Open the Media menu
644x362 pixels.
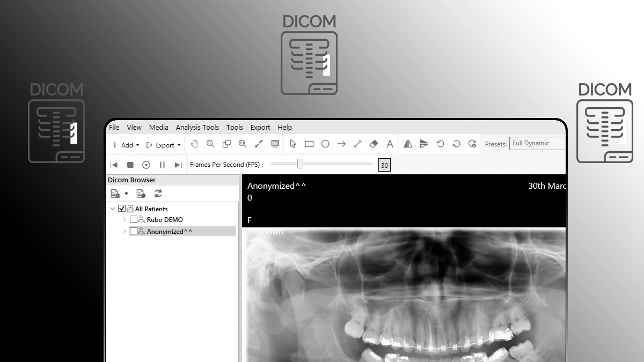coord(159,127)
